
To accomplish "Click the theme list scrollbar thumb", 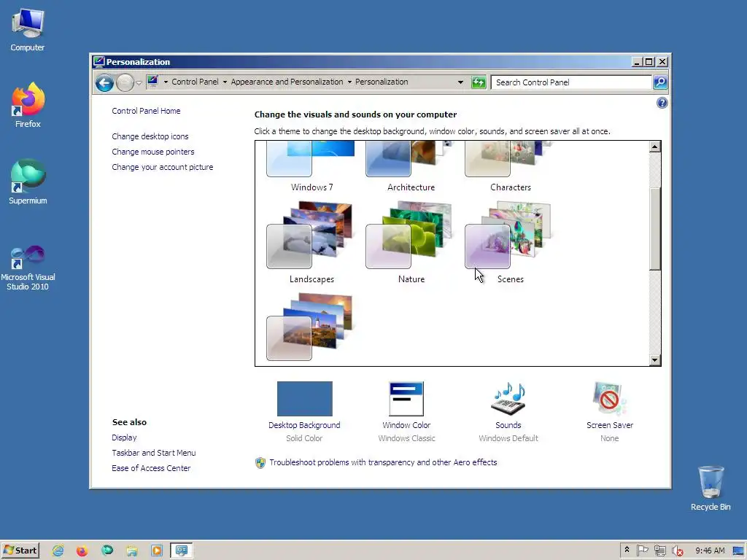I will pyautogui.click(x=655, y=229).
